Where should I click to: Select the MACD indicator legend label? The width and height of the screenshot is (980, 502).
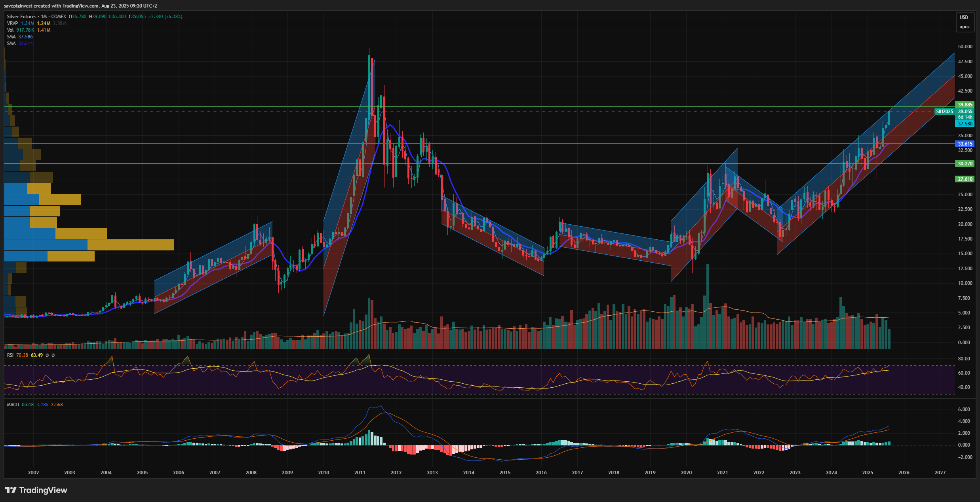click(x=13, y=405)
